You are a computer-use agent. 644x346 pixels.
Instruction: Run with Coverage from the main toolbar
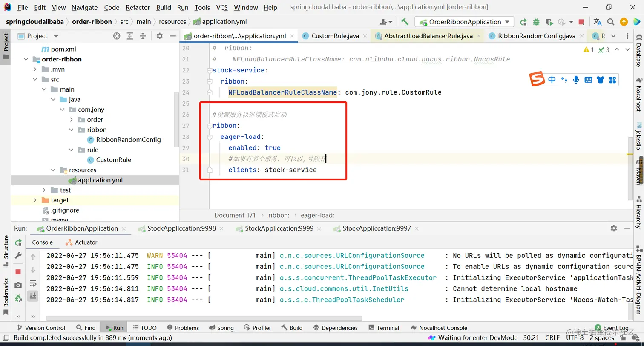549,22
